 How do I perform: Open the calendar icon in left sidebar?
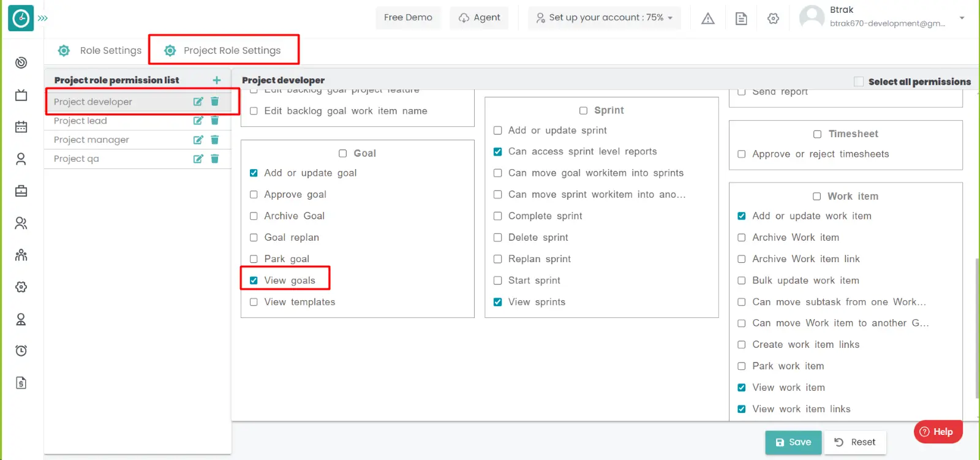(21, 127)
